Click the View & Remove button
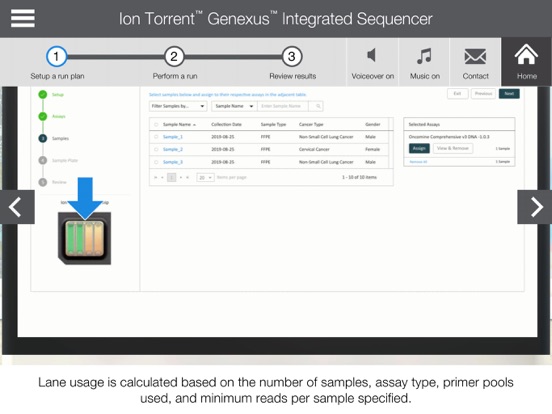The width and height of the screenshot is (552, 414). (x=453, y=148)
